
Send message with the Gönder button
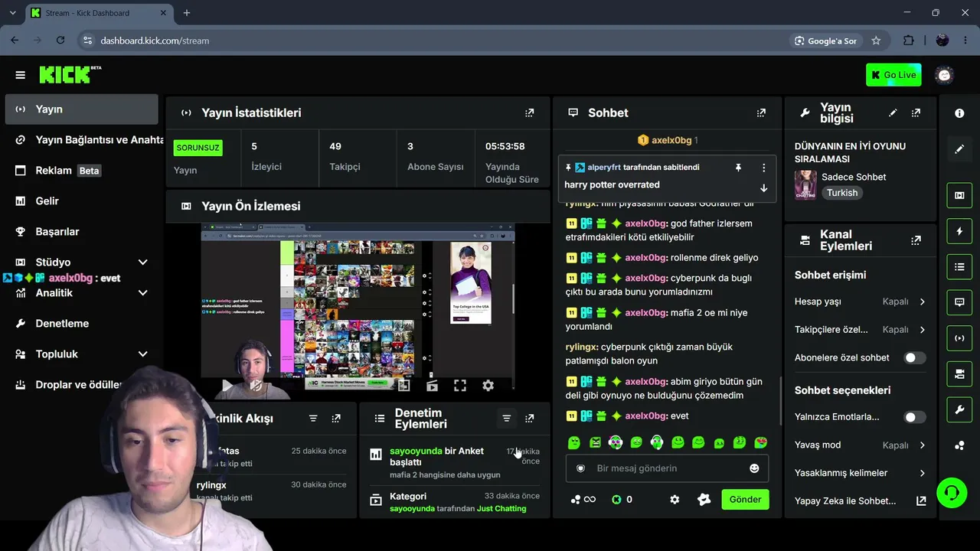[745, 500]
